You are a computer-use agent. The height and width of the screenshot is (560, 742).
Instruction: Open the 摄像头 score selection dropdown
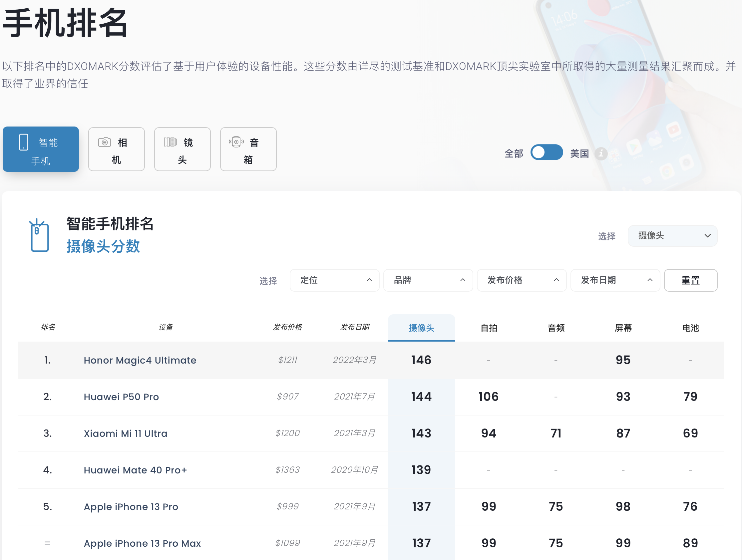[x=672, y=236]
